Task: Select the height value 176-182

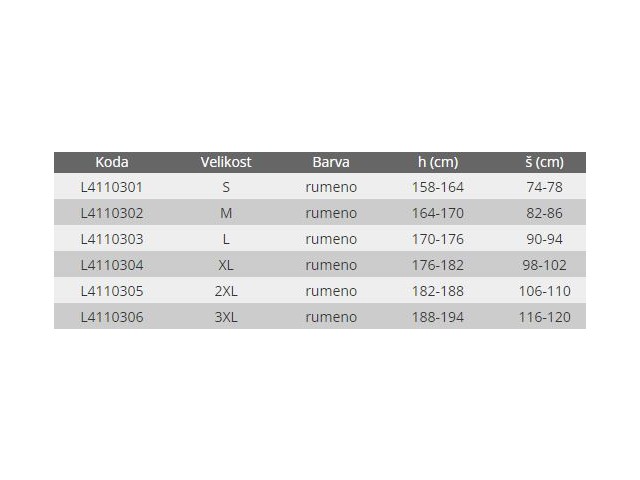Action: pyautogui.click(x=436, y=265)
